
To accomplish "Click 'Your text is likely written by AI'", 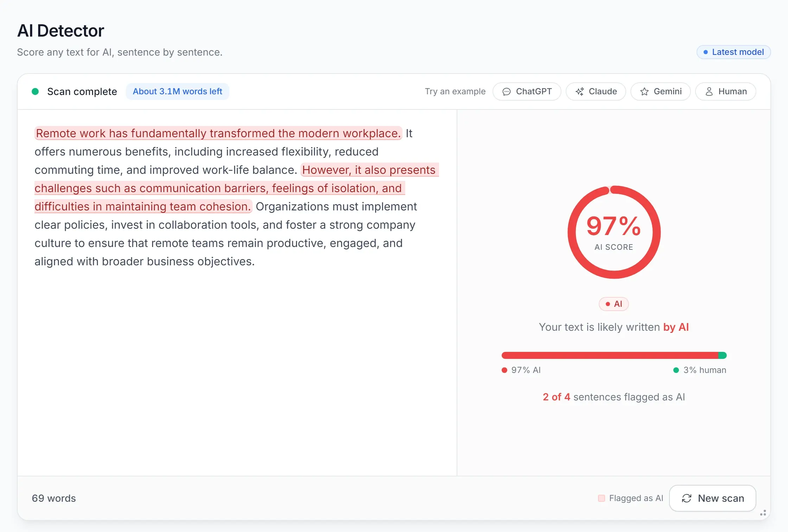I will coord(614,327).
